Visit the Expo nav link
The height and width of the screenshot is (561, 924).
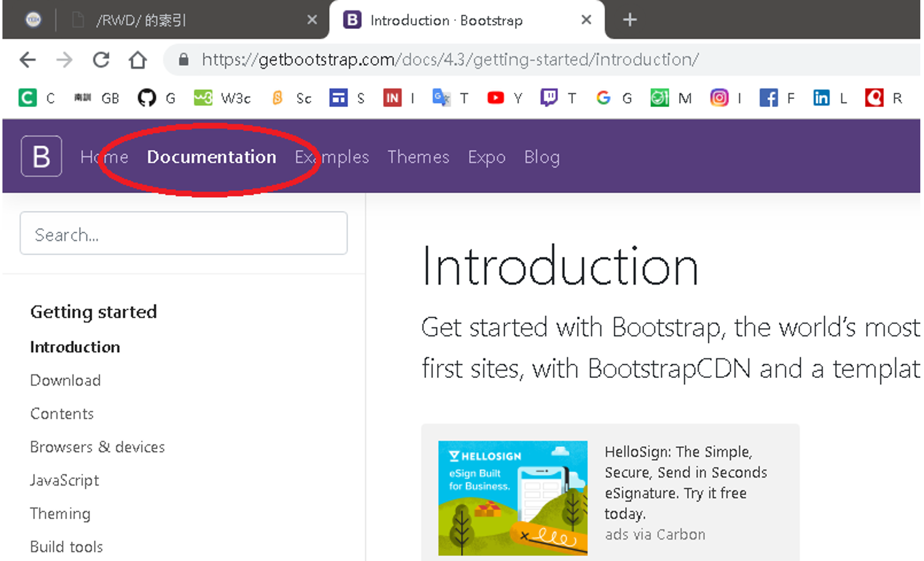(487, 157)
